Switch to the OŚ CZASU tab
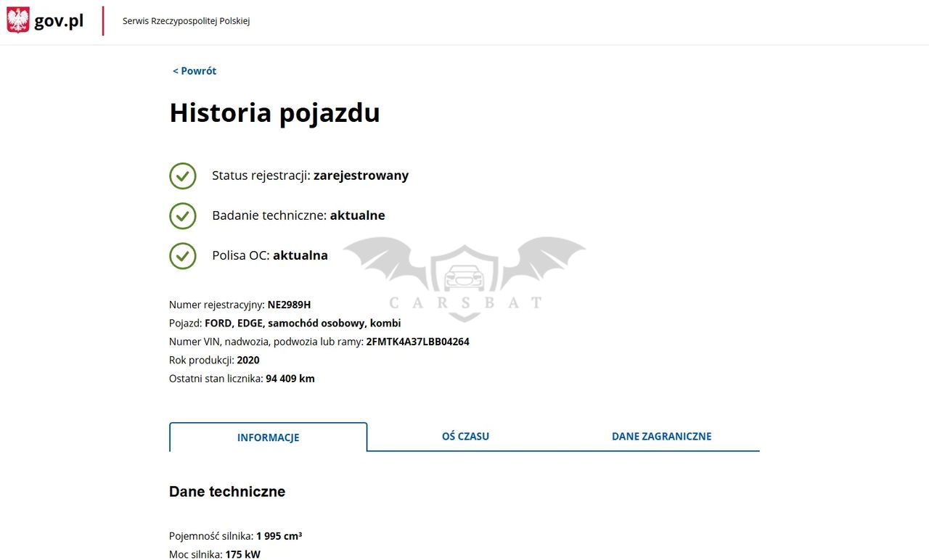The width and height of the screenshot is (929, 560). tap(465, 436)
